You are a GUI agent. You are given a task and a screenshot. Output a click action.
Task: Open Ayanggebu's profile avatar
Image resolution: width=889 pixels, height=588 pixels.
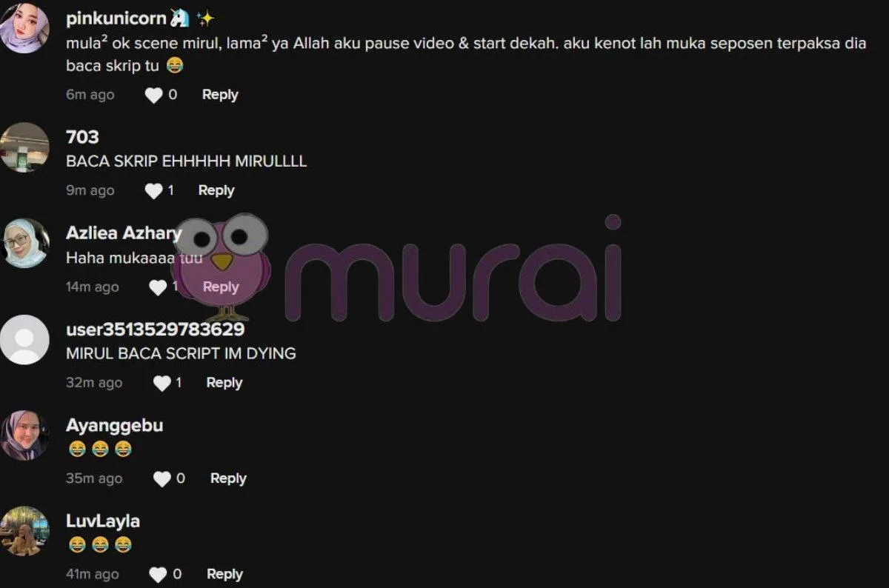24,435
